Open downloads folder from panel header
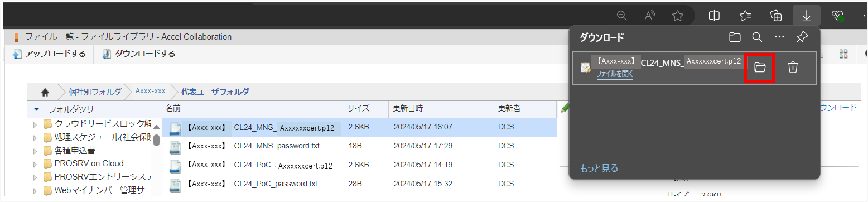Image resolution: width=868 pixels, height=202 pixels. (x=735, y=37)
